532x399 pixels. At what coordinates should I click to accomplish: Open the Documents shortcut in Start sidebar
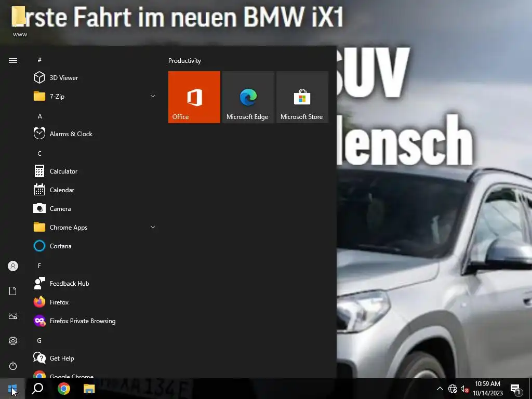(x=13, y=291)
